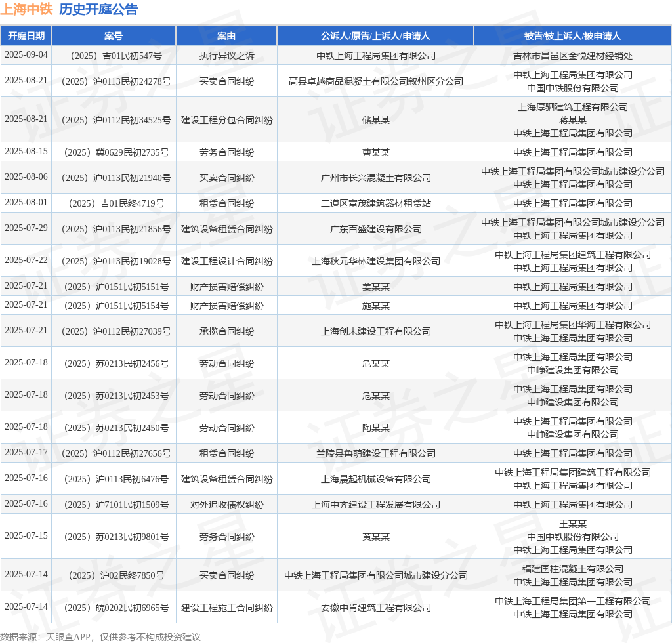Click plaintiff 兰陵县鲁萌建设工程有限公司

[376, 453]
